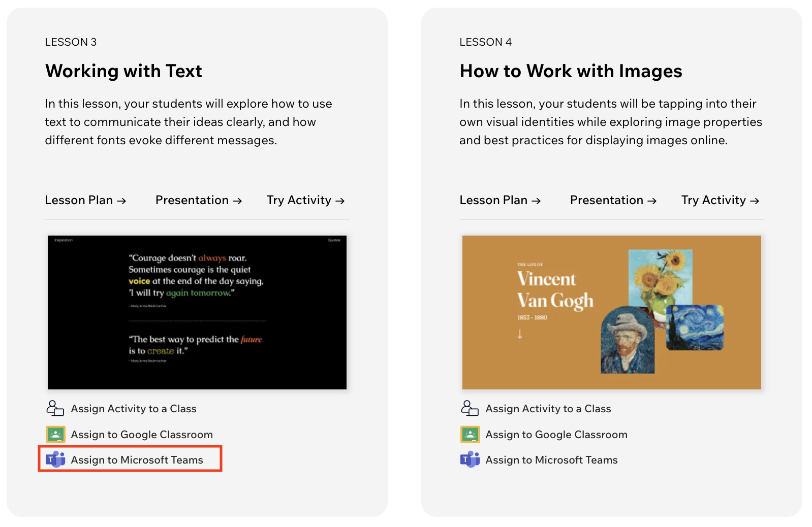
Task: Click Lesson 4 Microsoft Teams icon
Action: pyautogui.click(x=470, y=459)
